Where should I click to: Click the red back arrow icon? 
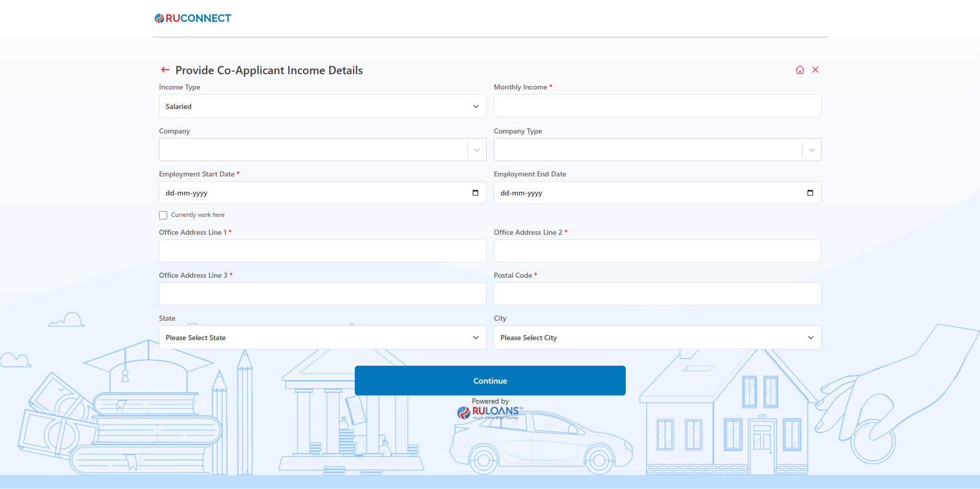click(165, 70)
